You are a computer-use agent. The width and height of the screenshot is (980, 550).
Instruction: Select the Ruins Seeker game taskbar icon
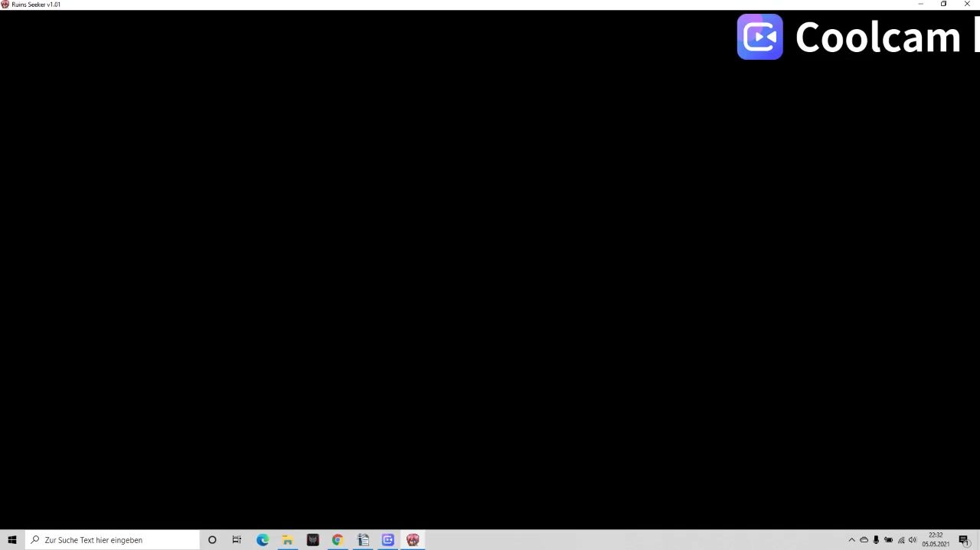pos(413,540)
